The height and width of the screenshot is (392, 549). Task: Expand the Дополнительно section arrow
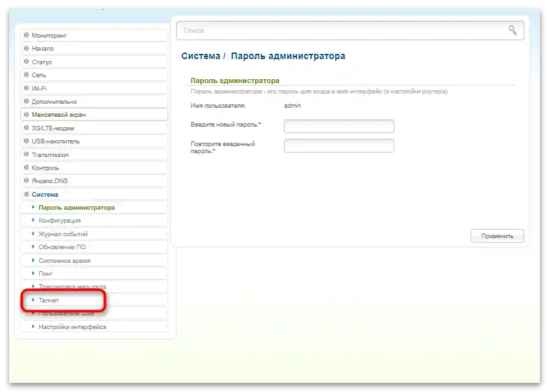26,101
